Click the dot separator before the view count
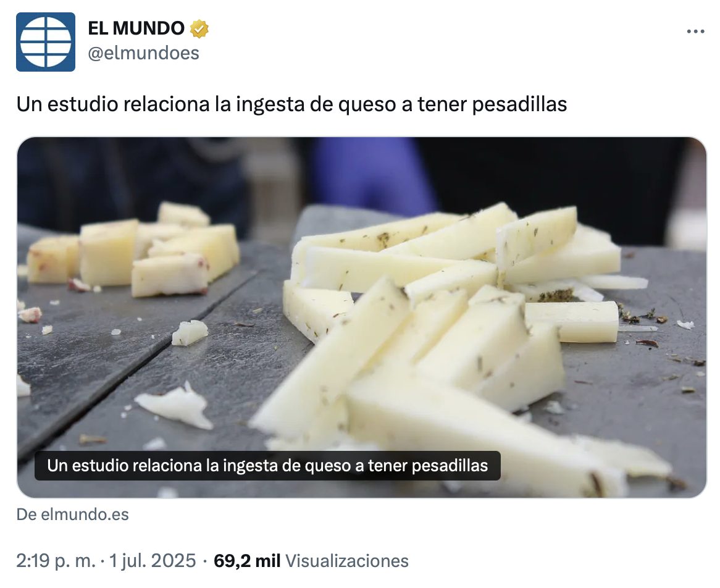720x588 pixels. 205,561
